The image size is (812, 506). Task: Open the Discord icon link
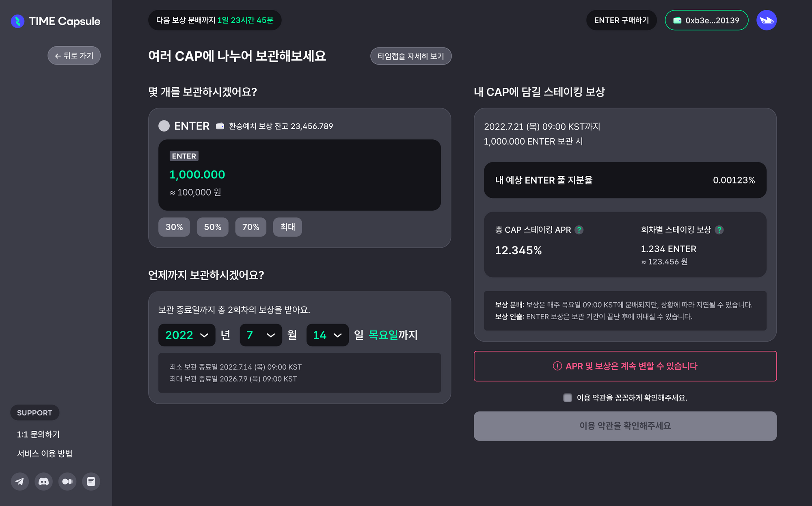click(x=43, y=482)
